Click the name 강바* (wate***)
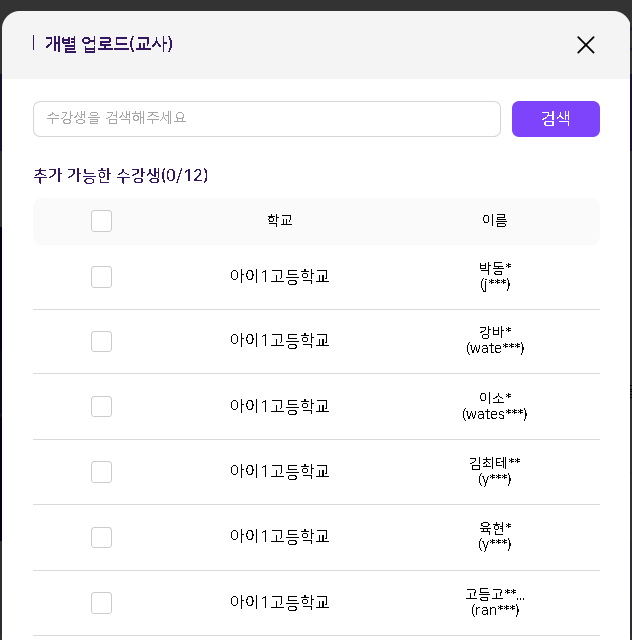The image size is (632, 640). coord(495,340)
